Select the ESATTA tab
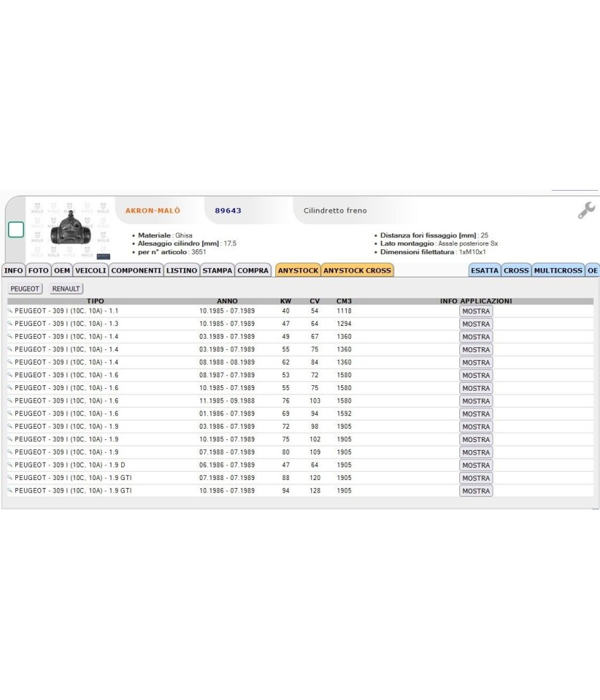The image size is (600, 700). point(485,270)
